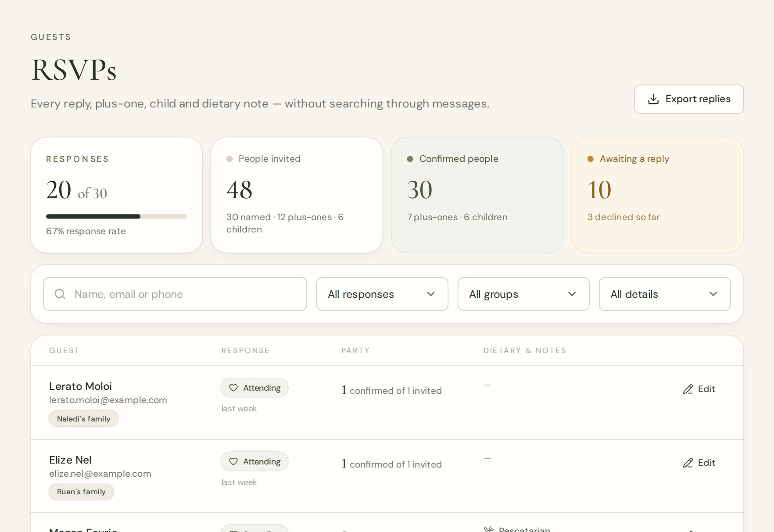Click "67% response rate" text

(86, 231)
